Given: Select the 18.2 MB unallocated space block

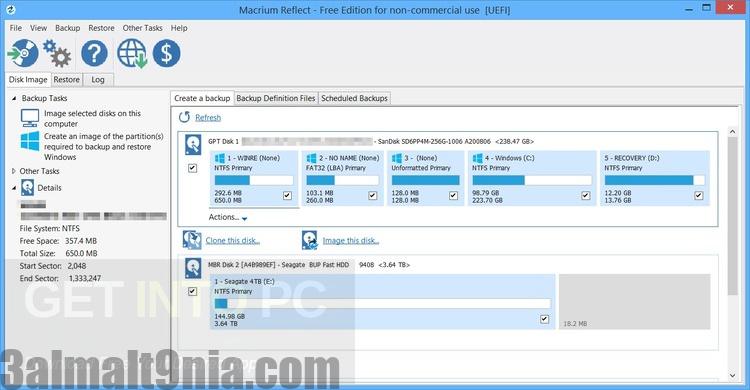Looking at the screenshot, I should point(635,301).
